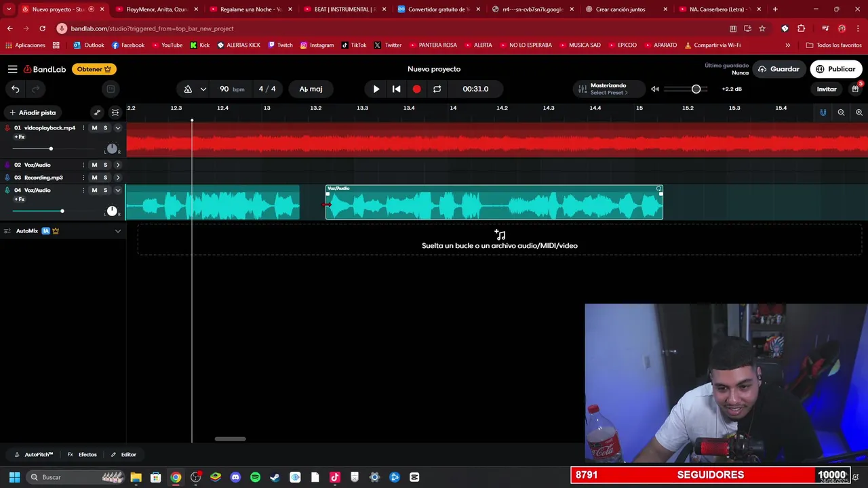Switch to the Editor tab
The width and height of the screenshot is (868, 488).
pyautogui.click(x=123, y=455)
